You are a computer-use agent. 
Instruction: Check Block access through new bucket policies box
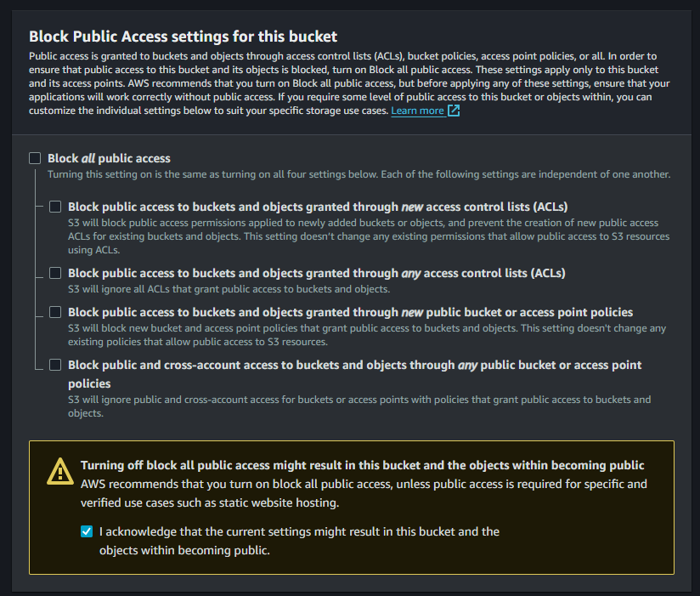point(55,312)
